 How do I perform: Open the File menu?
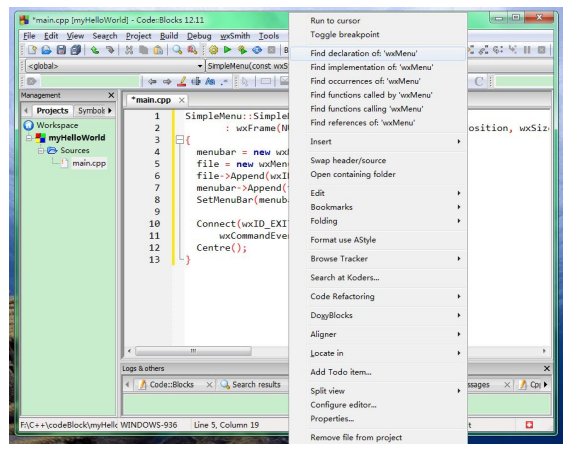click(29, 36)
